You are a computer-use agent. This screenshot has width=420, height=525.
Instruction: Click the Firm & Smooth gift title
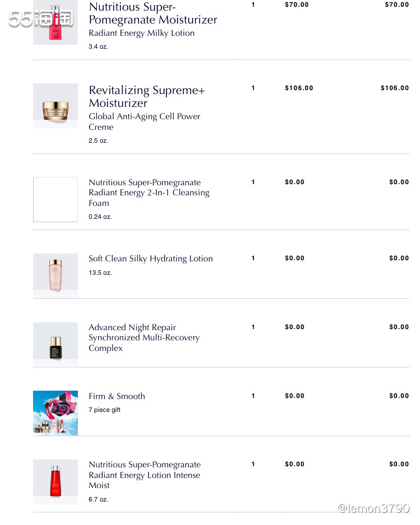pos(116,396)
